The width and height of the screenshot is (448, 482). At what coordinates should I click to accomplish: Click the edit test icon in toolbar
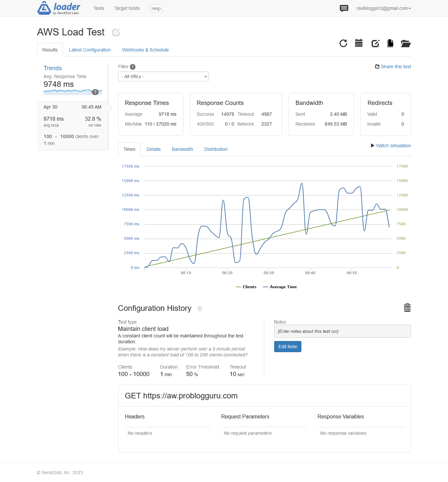click(375, 43)
